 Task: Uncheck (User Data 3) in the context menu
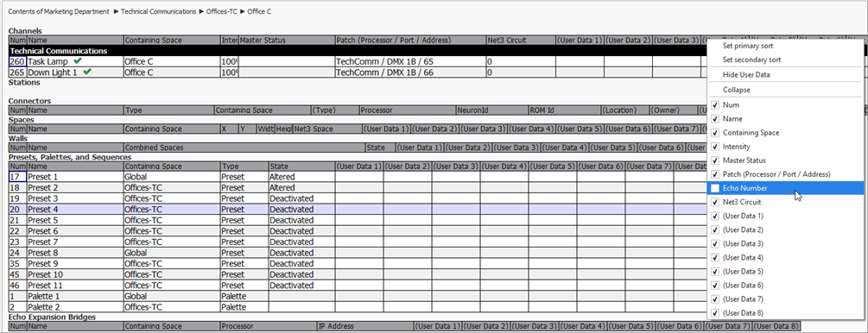tap(715, 243)
